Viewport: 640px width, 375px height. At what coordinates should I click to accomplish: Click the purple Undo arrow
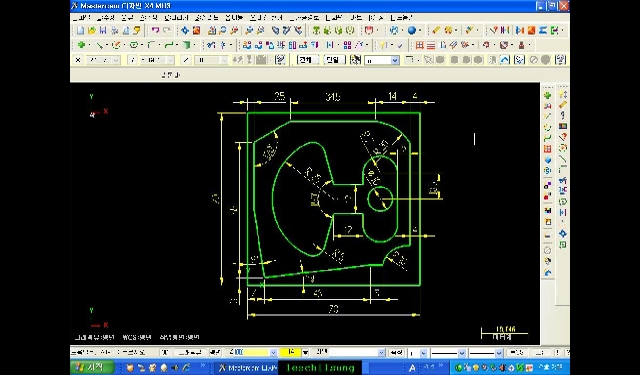(x=155, y=30)
